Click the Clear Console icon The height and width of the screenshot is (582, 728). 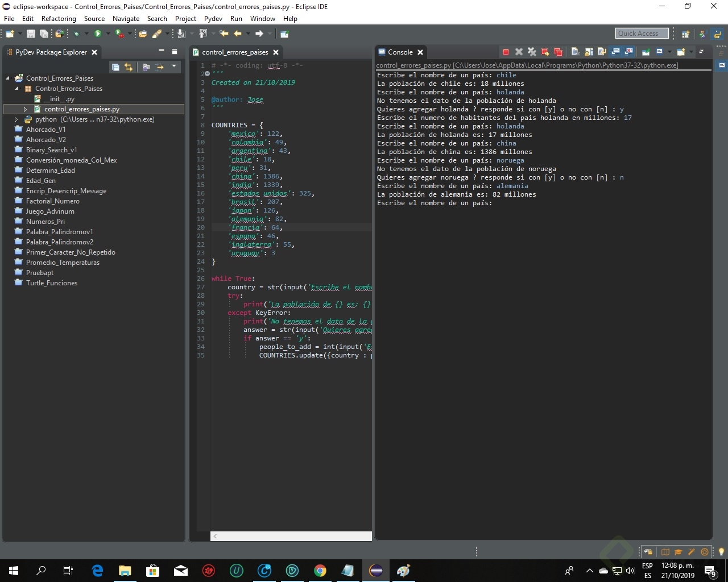click(x=575, y=52)
